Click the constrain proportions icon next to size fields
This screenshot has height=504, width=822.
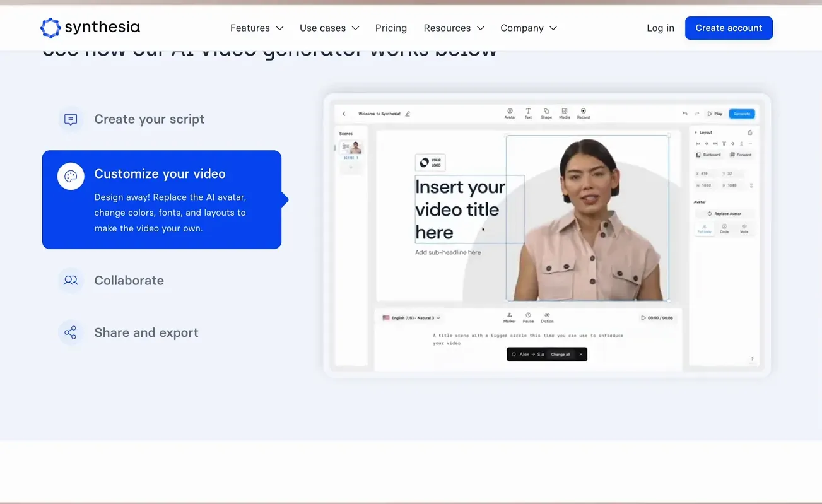751,185
